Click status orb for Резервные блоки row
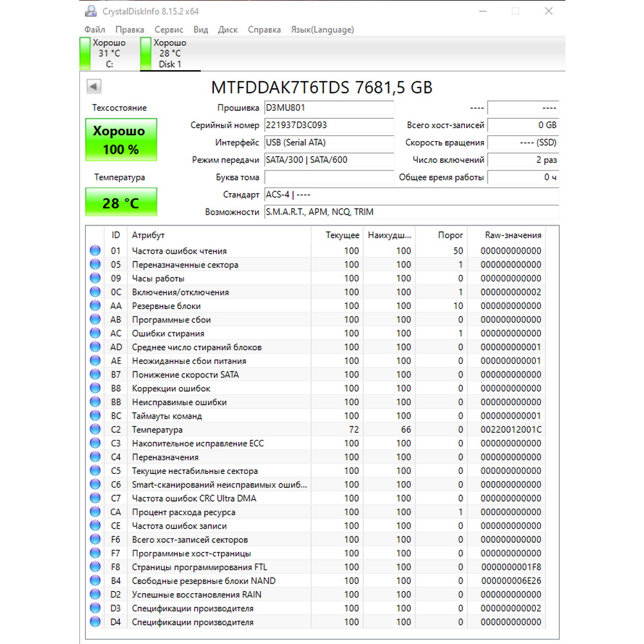Screen dimensions: 644x644 pos(95,305)
